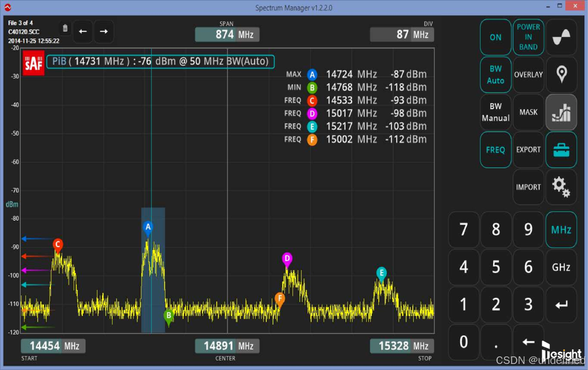
Task: Open the toolbox icon
Action: pos(561,150)
